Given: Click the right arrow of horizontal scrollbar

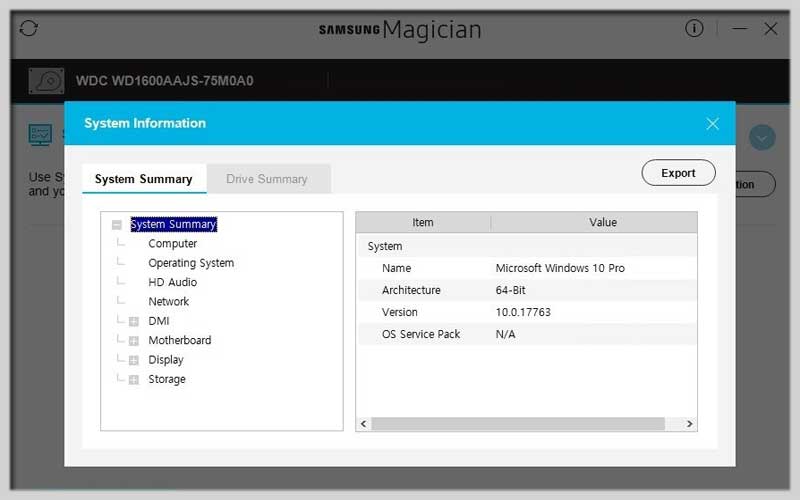Looking at the screenshot, I should [x=689, y=423].
